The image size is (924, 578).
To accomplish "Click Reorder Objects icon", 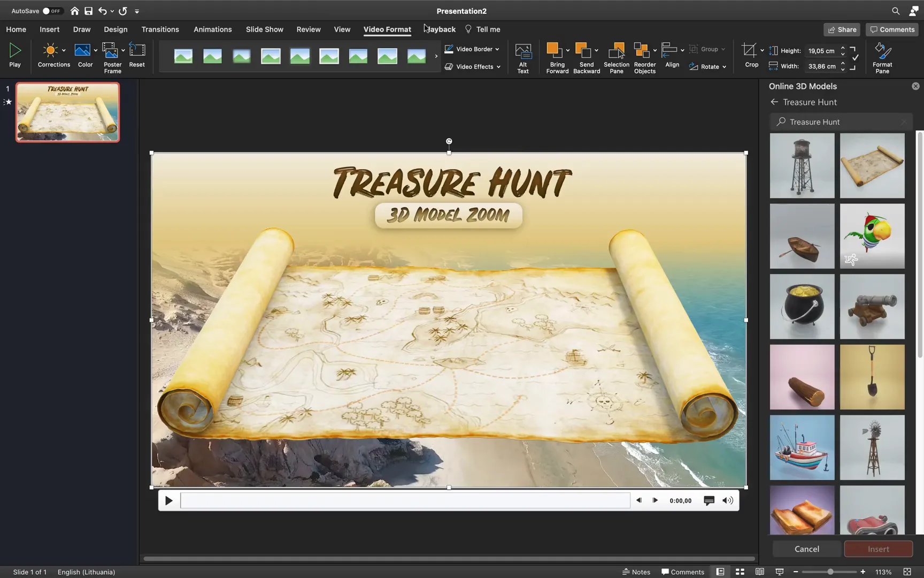I will [x=641, y=50].
